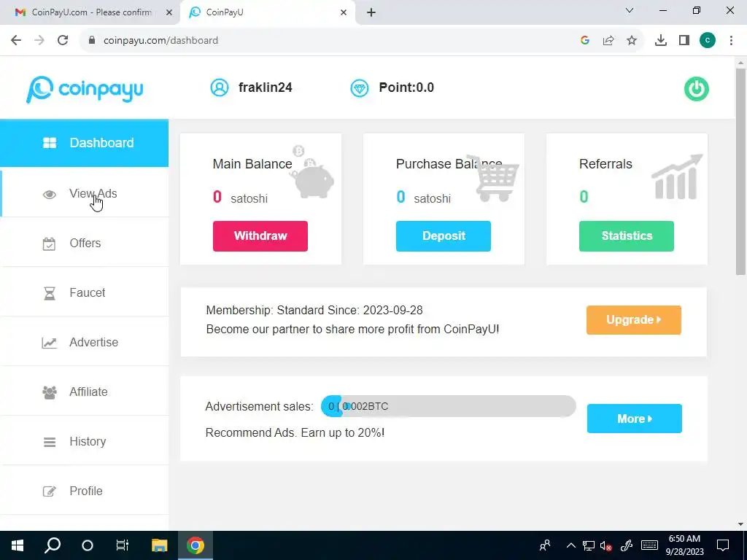Click the muted volume tray icon
The height and width of the screenshot is (560, 747).
606,545
